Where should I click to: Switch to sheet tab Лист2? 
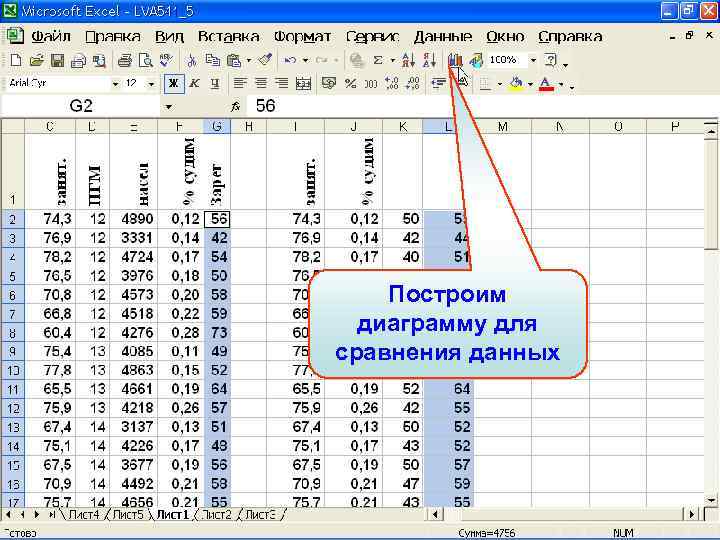click(x=216, y=515)
